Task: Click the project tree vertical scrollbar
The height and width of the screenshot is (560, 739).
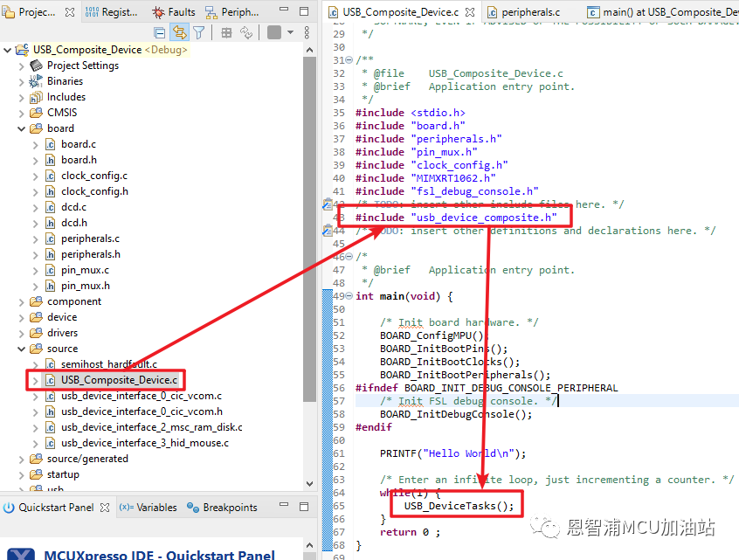Action: [x=309, y=229]
